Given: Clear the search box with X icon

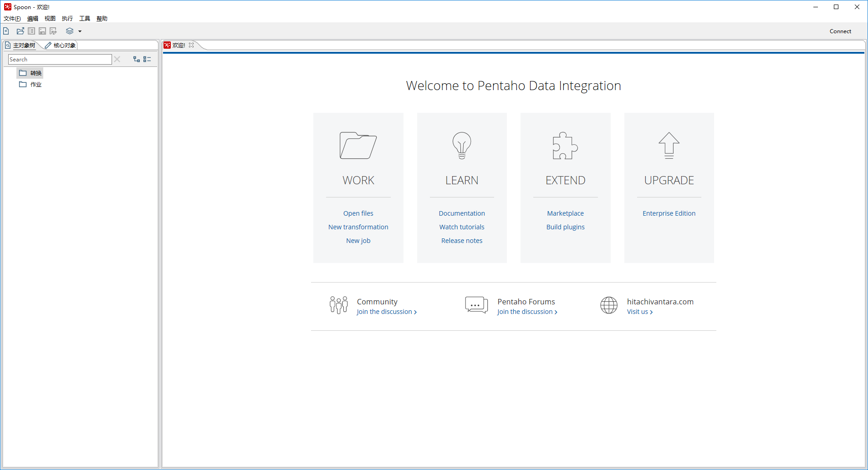Looking at the screenshot, I should pos(117,59).
